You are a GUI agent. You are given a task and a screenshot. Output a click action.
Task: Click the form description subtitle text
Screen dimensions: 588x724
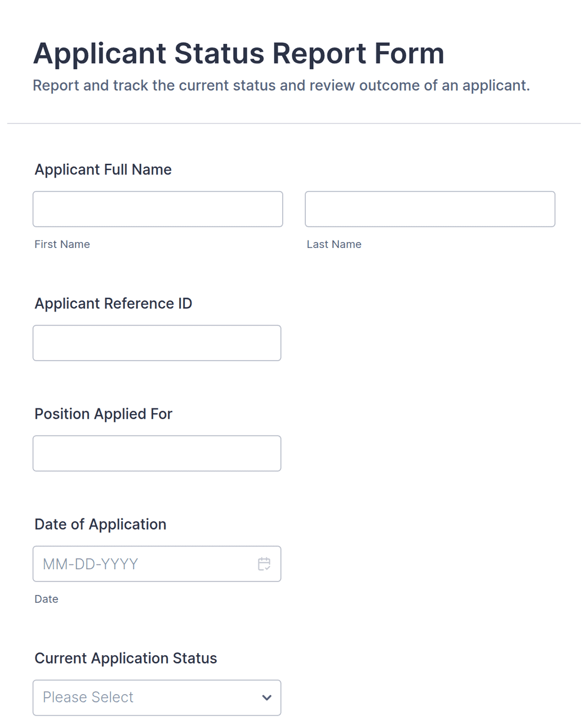point(281,86)
